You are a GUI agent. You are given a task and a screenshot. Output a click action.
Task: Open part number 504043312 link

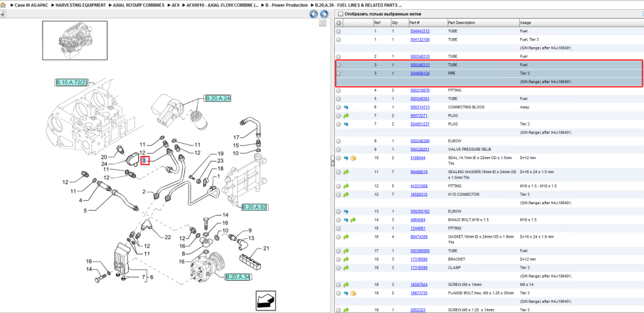click(x=420, y=31)
